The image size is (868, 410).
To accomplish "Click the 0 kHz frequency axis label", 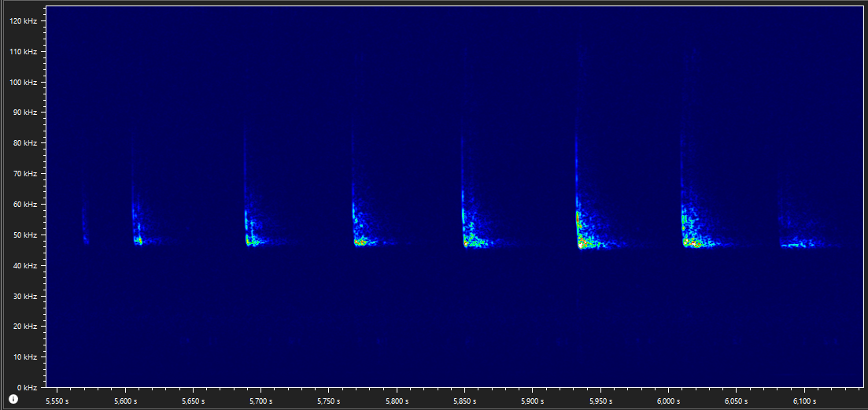I will pyautogui.click(x=28, y=388).
